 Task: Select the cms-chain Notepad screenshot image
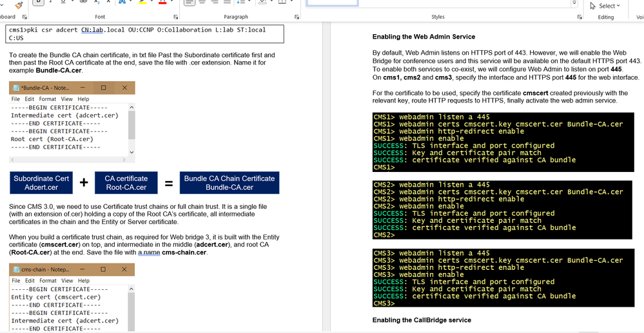pyautogui.click(x=72, y=298)
